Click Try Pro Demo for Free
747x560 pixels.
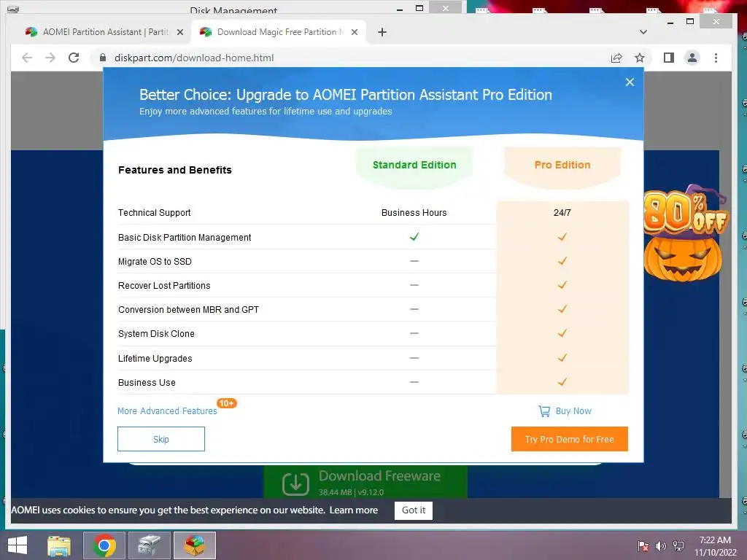(569, 439)
